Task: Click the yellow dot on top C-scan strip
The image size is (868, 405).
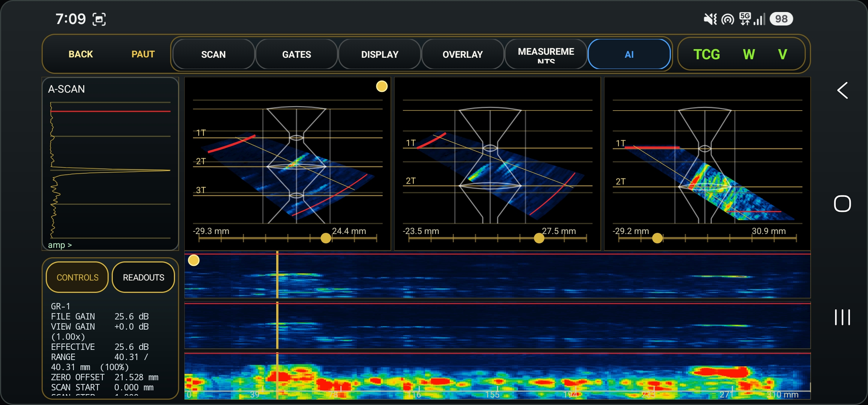Action: [x=194, y=260]
